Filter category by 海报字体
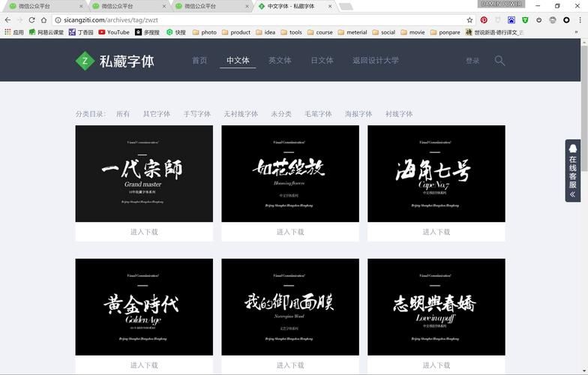This screenshot has width=588, height=375. [x=358, y=114]
